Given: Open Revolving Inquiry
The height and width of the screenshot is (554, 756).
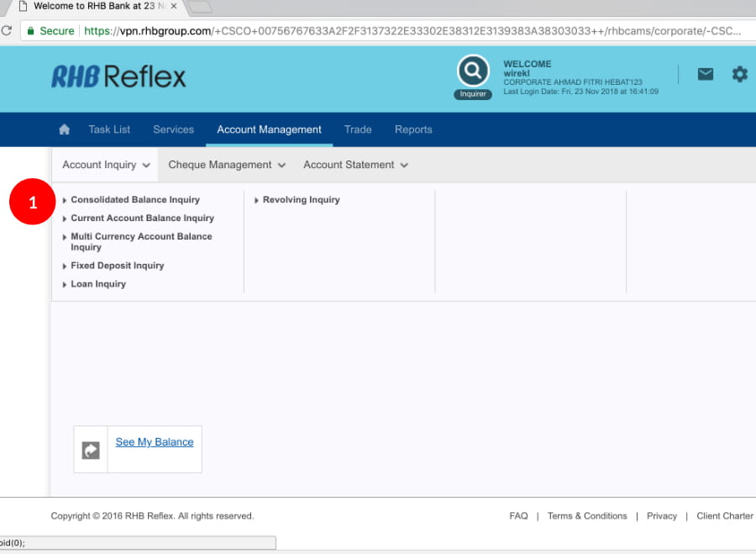Looking at the screenshot, I should coord(301,200).
